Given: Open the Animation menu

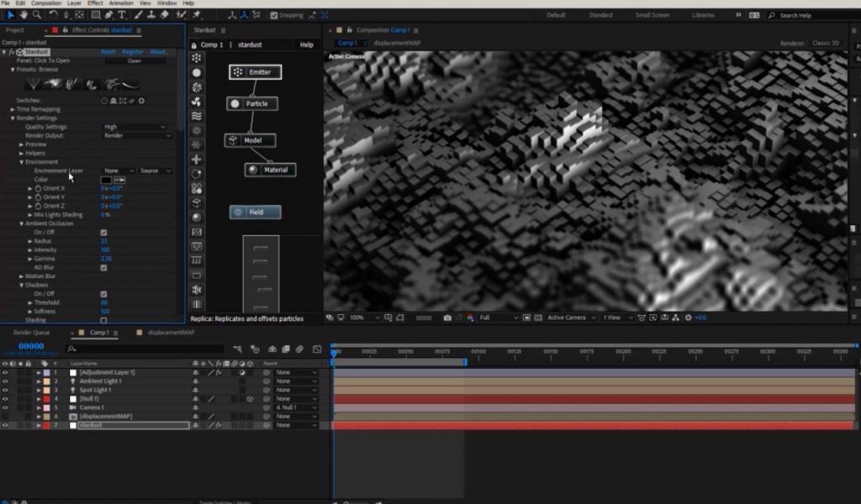Looking at the screenshot, I should [x=120, y=3].
